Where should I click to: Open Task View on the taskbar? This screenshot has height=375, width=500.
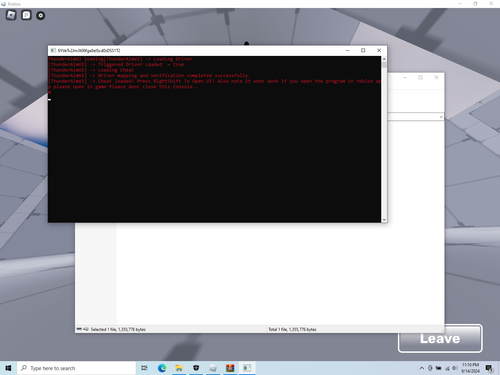point(144,368)
